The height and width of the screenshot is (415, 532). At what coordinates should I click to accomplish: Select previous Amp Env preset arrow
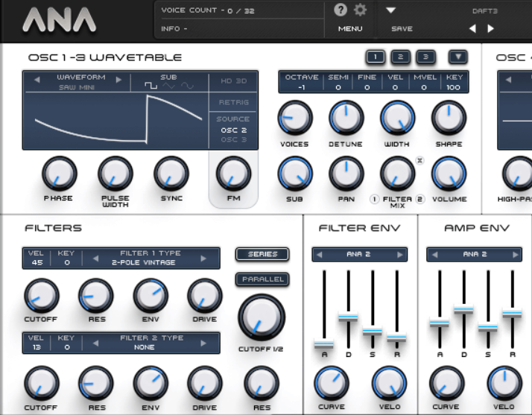pyautogui.click(x=434, y=255)
